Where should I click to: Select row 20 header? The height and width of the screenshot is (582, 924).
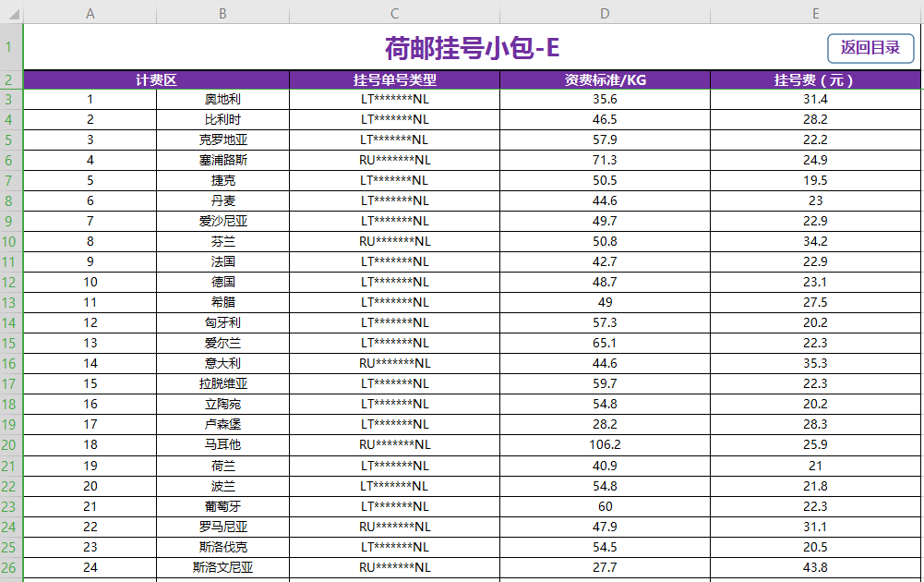(11, 444)
